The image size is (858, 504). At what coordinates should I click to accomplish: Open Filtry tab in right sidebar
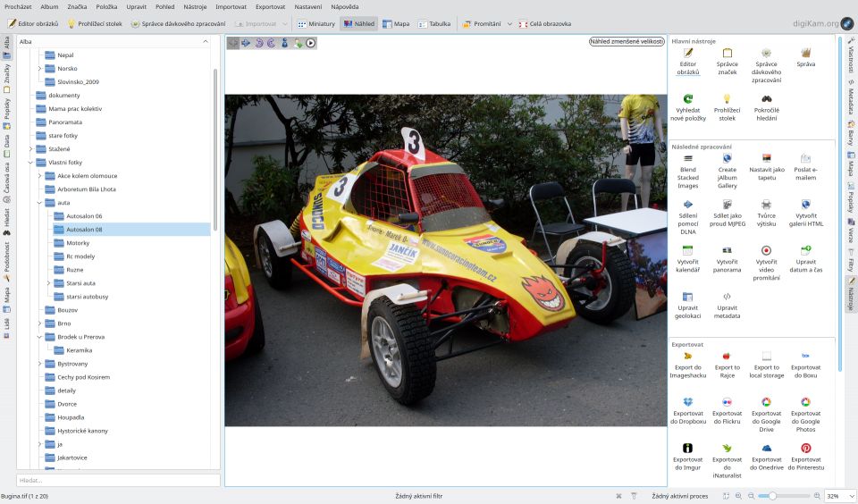(x=851, y=262)
